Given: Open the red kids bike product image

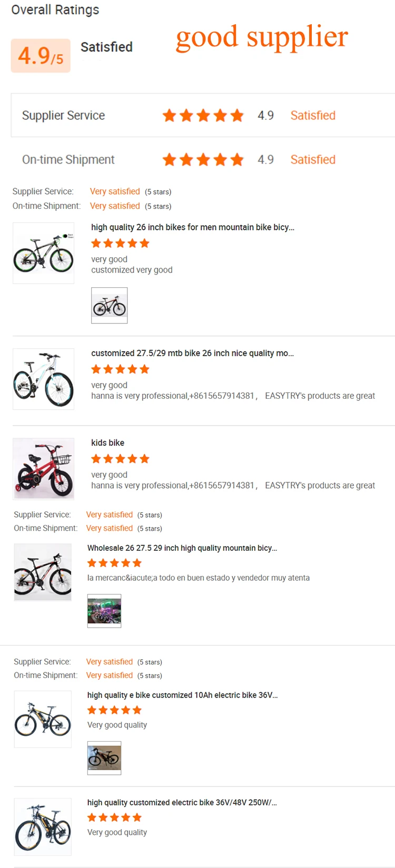Looking at the screenshot, I should pyautogui.click(x=43, y=468).
